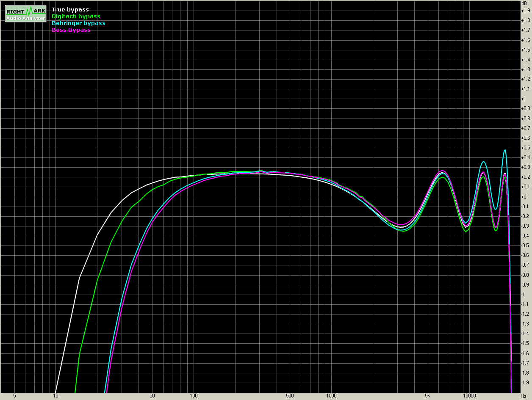Select the True bypass legend entry

(x=70, y=9)
